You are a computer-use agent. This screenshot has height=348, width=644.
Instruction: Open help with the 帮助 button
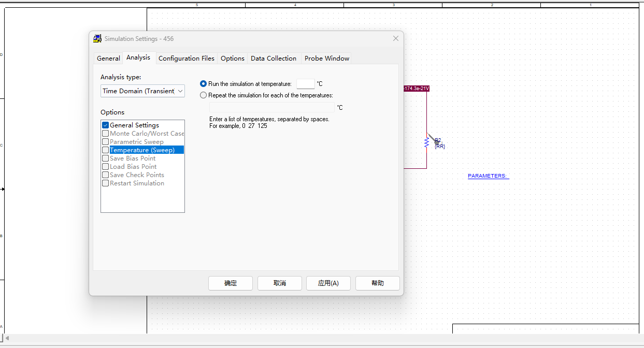378,283
